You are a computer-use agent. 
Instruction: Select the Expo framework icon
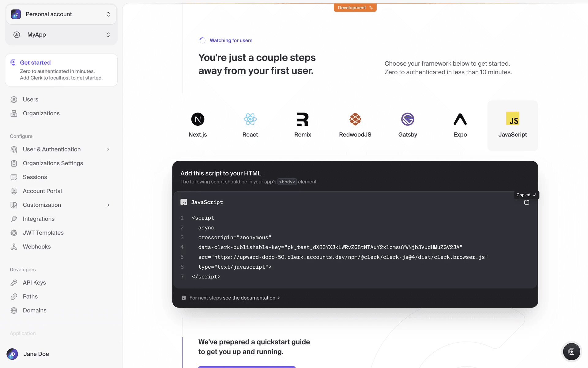[460, 119]
